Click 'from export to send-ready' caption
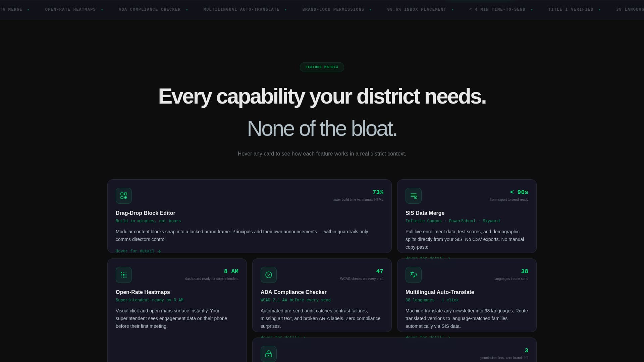 pos(509,200)
